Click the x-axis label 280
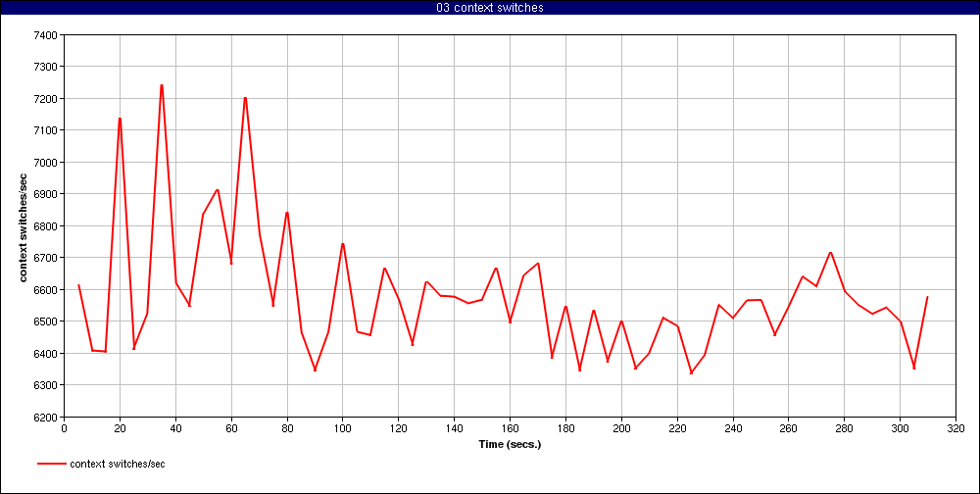The height and width of the screenshot is (494, 980). pyautogui.click(x=845, y=428)
